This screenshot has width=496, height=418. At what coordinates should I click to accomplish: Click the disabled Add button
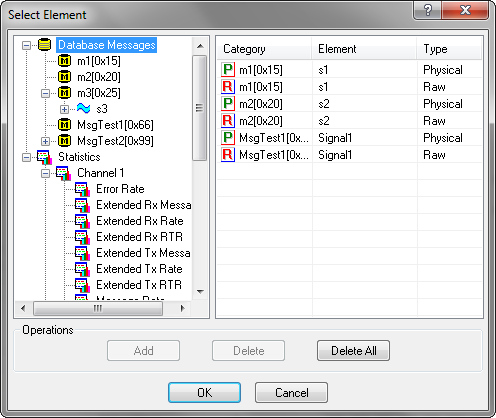[x=143, y=351]
